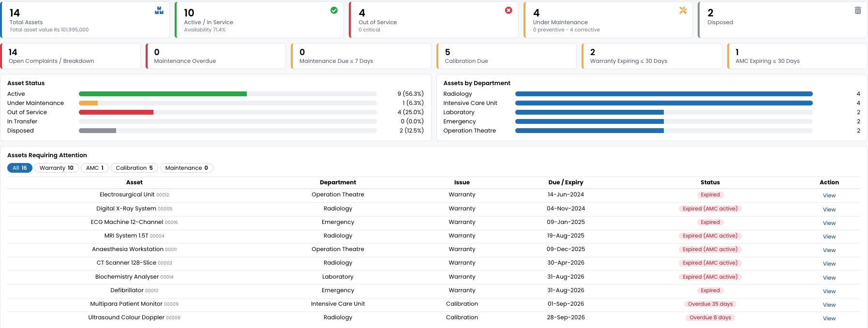The image size is (868, 328).
Task: Click the green check icon on Active card
Action: [x=334, y=10]
